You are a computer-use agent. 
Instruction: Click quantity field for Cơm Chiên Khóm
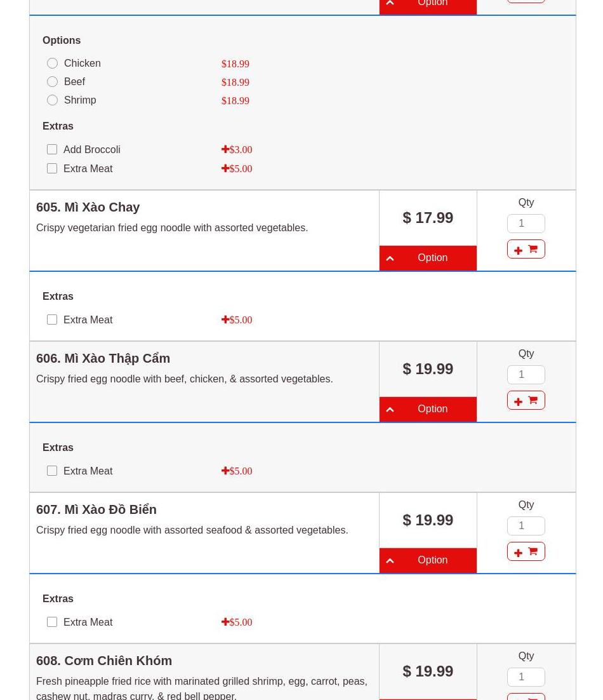pyautogui.click(x=526, y=677)
